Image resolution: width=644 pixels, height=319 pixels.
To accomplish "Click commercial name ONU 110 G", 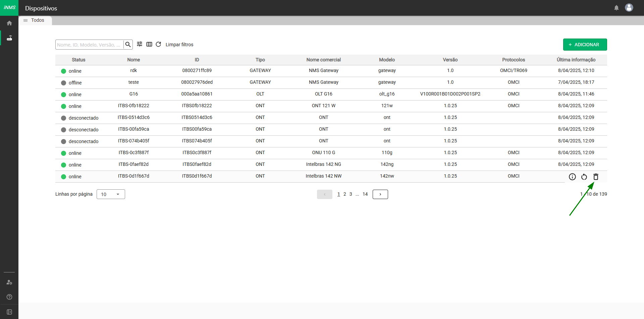I will pyautogui.click(x=324, y=152).
